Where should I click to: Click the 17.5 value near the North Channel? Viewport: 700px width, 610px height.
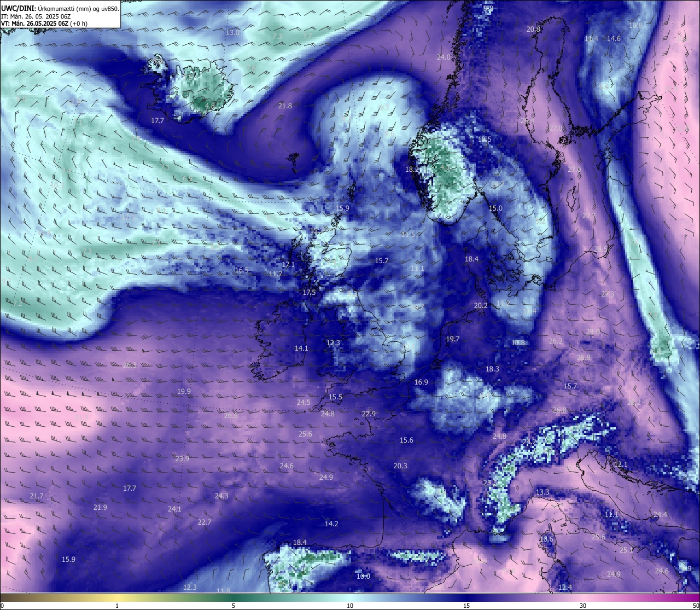click(309, 293)
